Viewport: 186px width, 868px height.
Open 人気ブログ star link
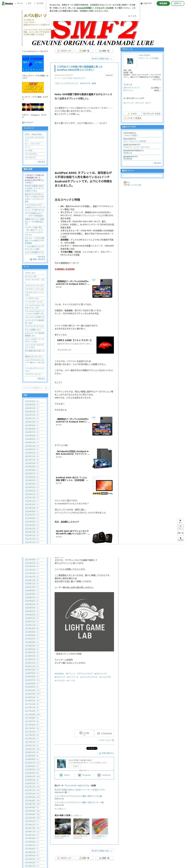pos(146,3)
